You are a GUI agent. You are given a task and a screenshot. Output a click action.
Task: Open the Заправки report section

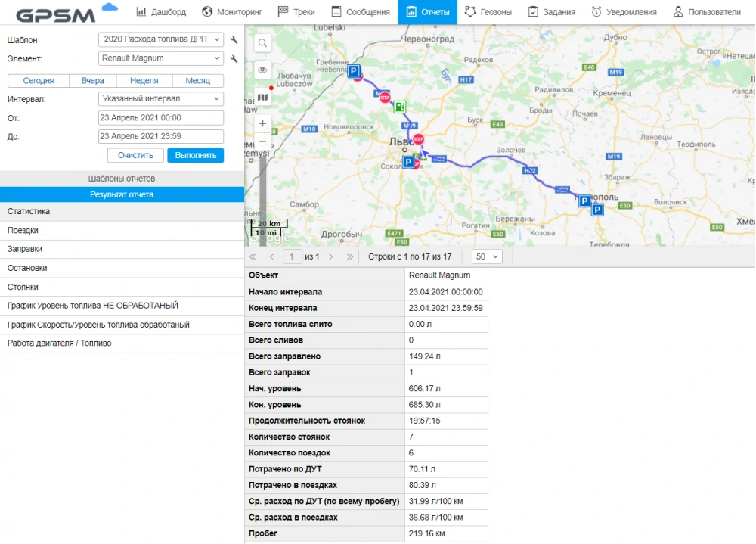(25, 249)
